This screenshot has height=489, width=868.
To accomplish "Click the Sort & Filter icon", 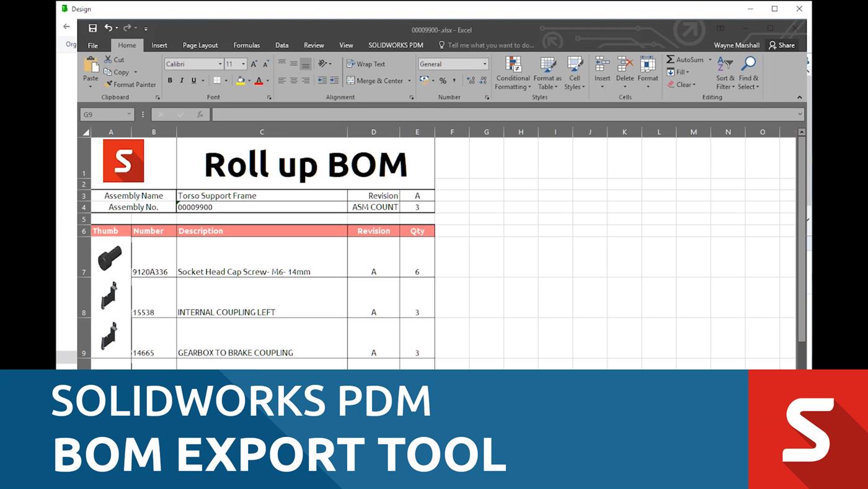I will point(725,73).
